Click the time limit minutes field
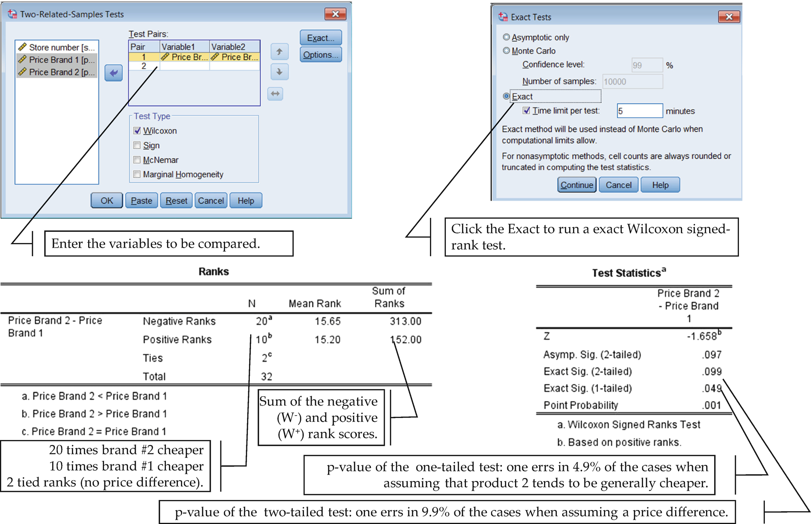Viewport: 812px width, 524px height. point(639,111)
